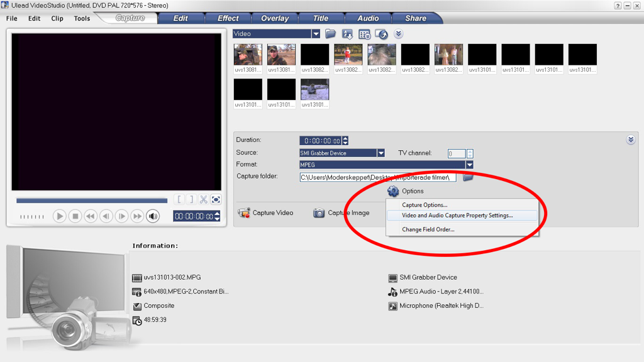Adjust the preview timecode spinner
The height and width of the screenshot is (362, 644).
217,216
